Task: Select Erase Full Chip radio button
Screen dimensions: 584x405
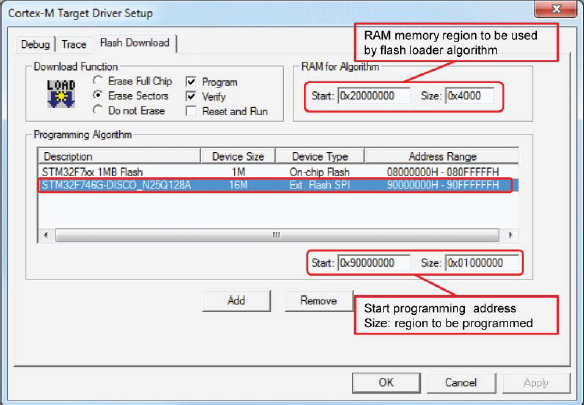Action: tap(98, 80)
